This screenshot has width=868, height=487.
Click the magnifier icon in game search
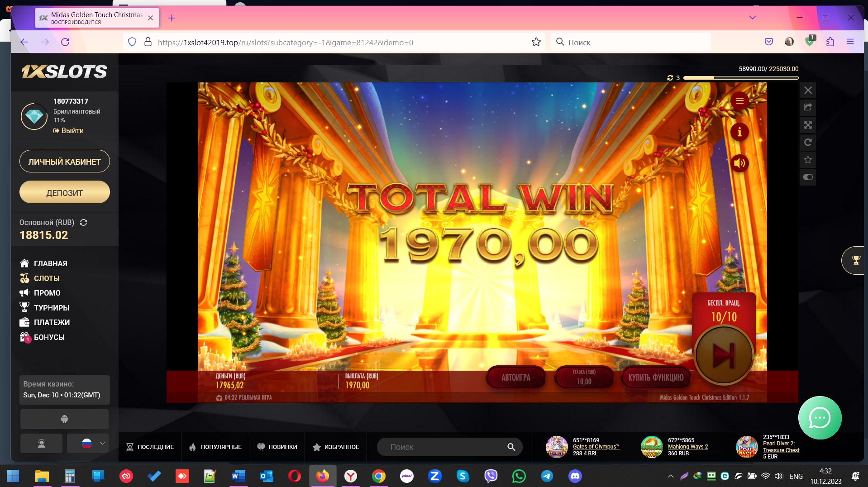[511, 447]
